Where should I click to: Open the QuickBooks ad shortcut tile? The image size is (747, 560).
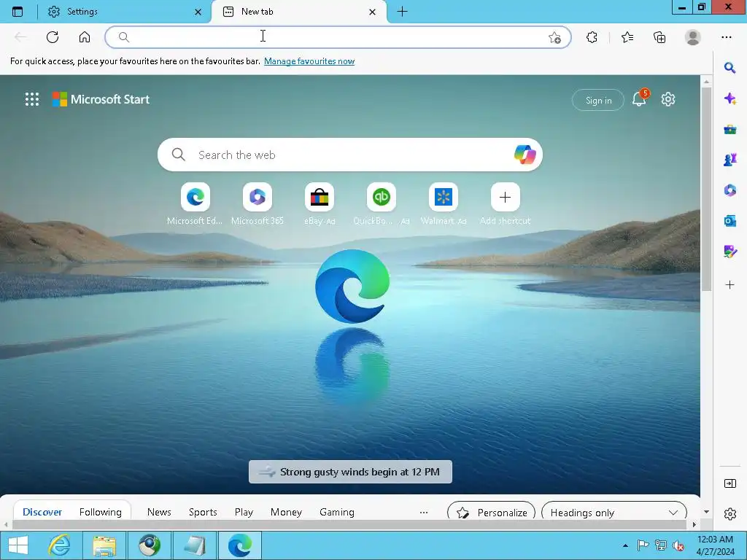click(381, 204)
